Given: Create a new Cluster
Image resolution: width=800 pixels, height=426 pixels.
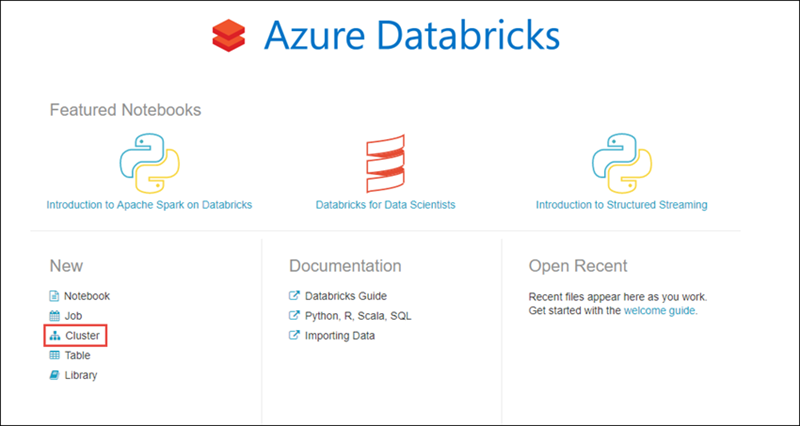Looking at the screenshot, I should (x=83, y=336).
